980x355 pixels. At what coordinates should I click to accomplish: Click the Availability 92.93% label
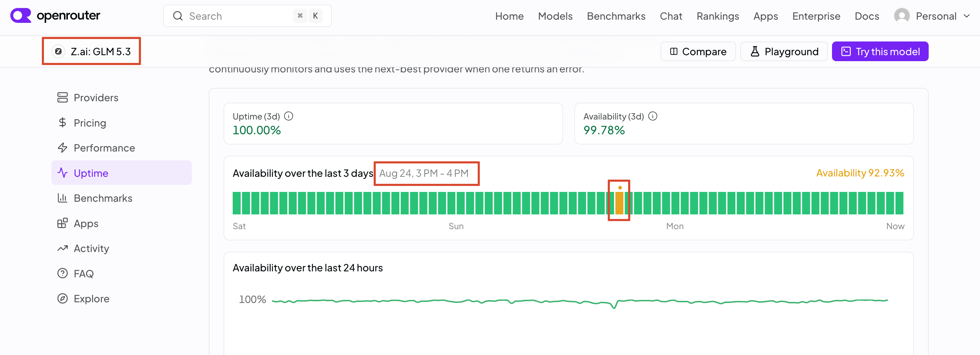[860, 173]
